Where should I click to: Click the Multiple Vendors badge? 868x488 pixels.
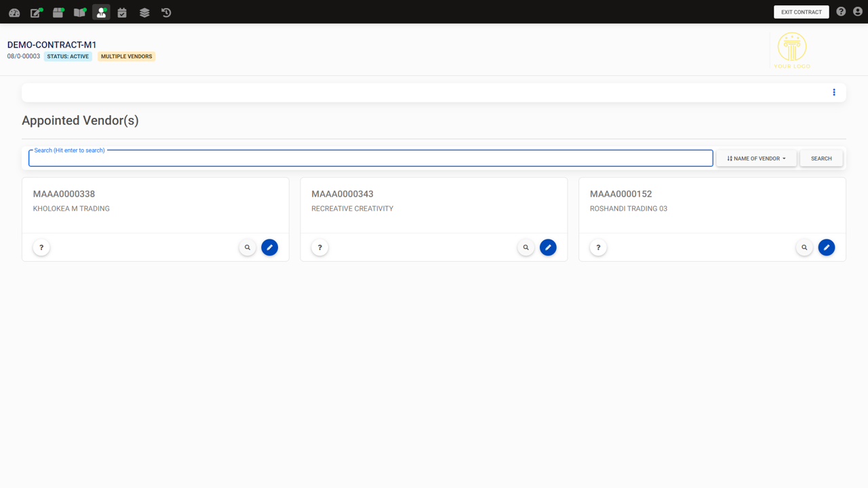127,56
